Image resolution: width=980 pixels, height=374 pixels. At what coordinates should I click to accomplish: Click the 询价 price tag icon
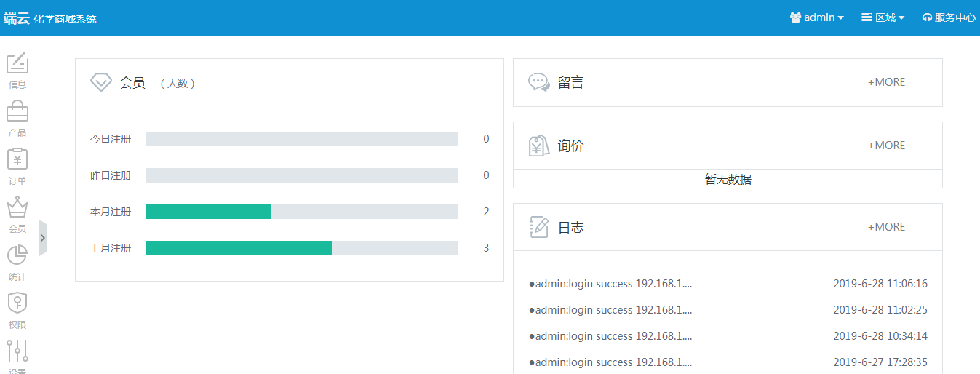pos(538,146)
